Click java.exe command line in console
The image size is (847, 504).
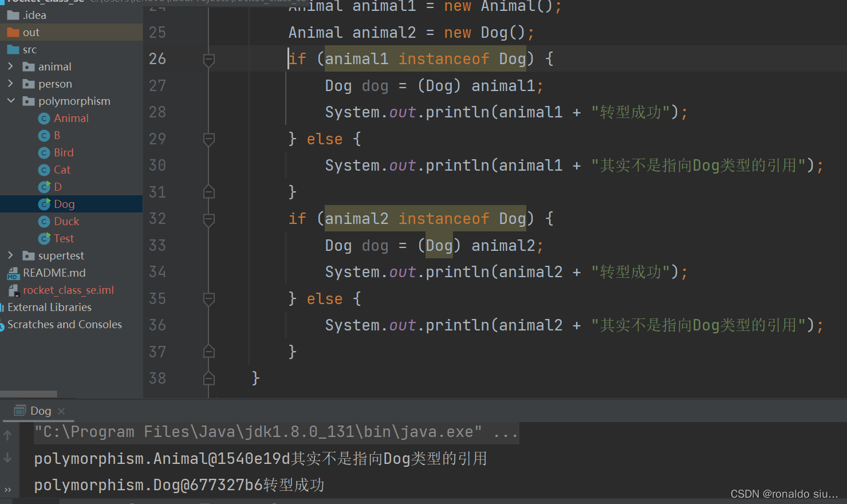coord(277,432)
